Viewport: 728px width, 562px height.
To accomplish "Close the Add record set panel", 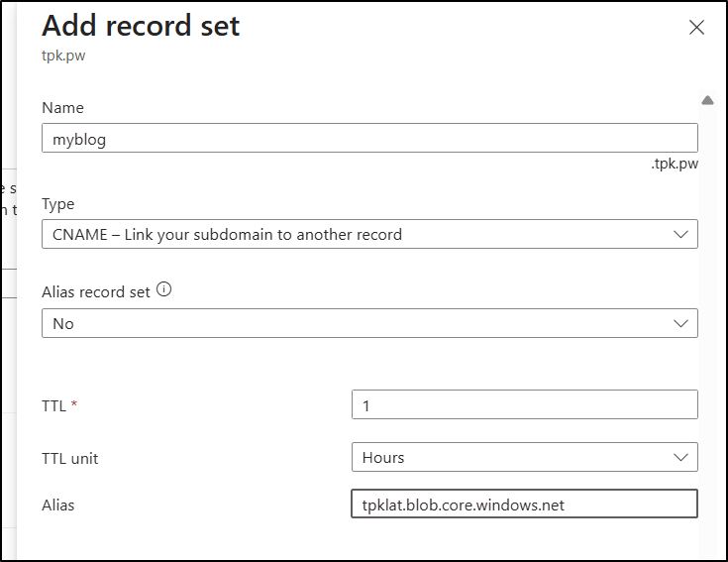I will [x=696, y=28].
